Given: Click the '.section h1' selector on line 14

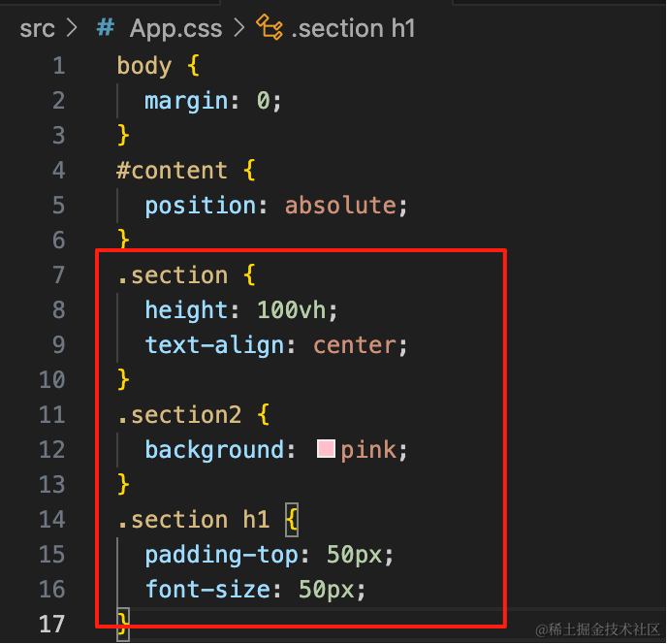Looking at the screenshot, I should point(193,520).
